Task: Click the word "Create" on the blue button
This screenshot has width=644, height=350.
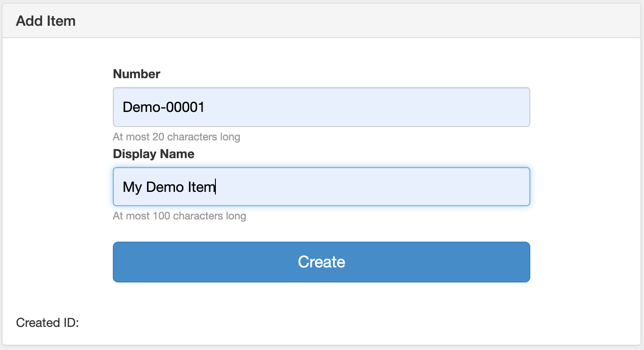Action: pyautogui.click(x=321, y=262)
